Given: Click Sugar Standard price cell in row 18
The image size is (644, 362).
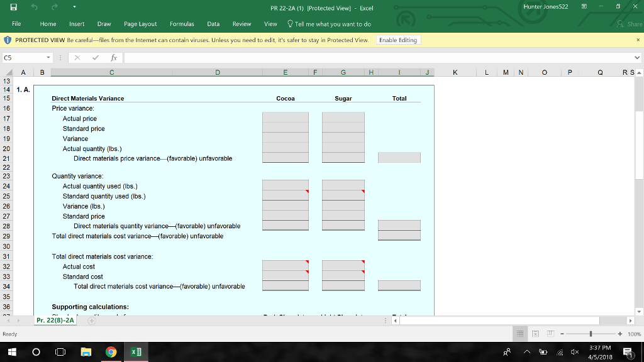Looking at the screenshot, I should (x=343, y=128).
